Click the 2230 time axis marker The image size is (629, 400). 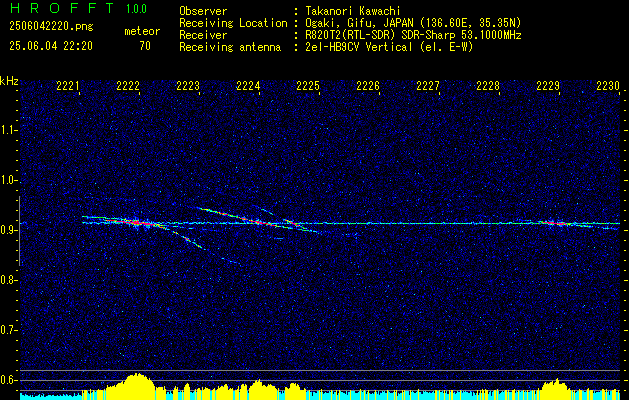[x=608, y=86]
